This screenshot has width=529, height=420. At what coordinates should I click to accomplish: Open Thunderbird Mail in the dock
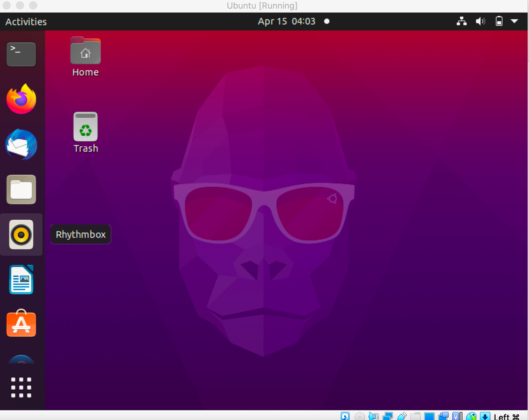click(x=21, y=144)
